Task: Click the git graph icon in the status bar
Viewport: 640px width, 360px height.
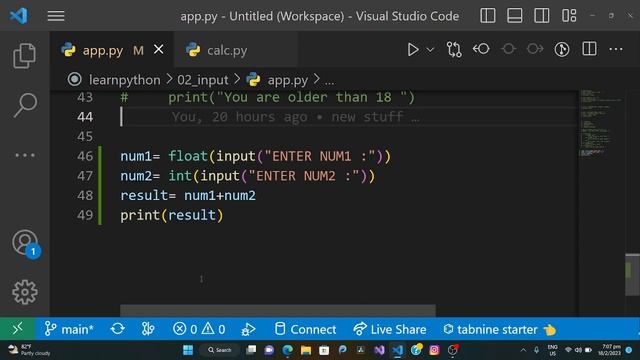Action: click(148, 329)
